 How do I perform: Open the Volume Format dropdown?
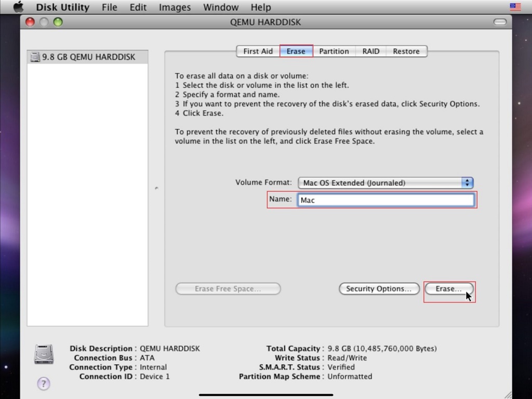tap(385, 183)
